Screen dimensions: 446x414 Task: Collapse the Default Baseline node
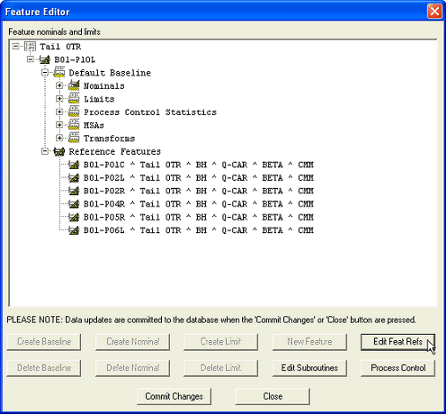click(45, 73)
